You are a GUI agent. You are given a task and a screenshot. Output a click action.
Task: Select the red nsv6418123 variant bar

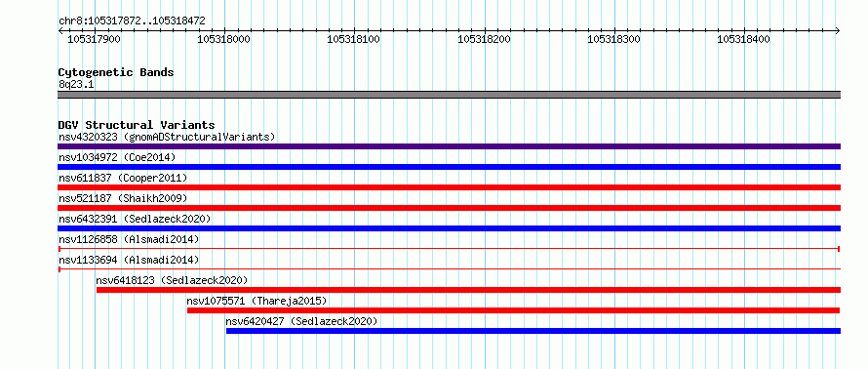468,290
